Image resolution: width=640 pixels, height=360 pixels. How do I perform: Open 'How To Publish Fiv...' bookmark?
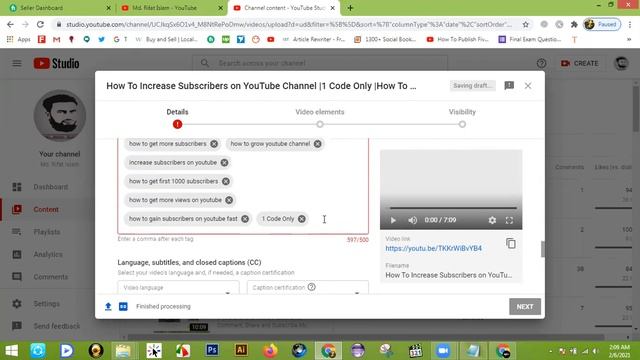click(458, 39)
